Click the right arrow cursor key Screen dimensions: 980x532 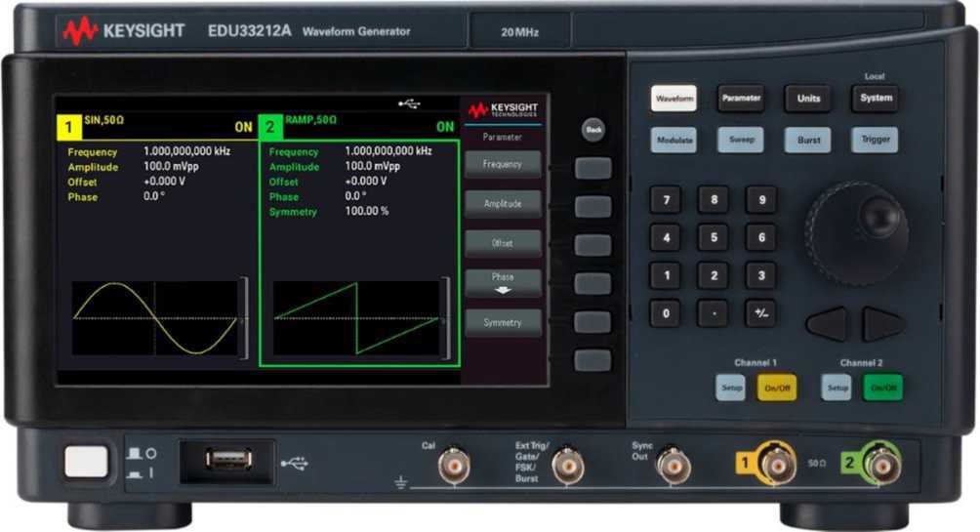882,324
